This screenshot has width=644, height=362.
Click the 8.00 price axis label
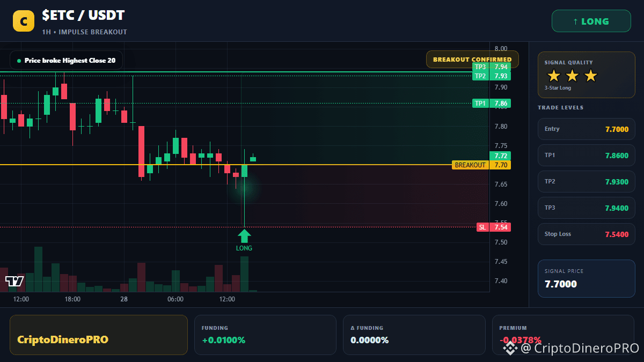(x=501, y=49)
